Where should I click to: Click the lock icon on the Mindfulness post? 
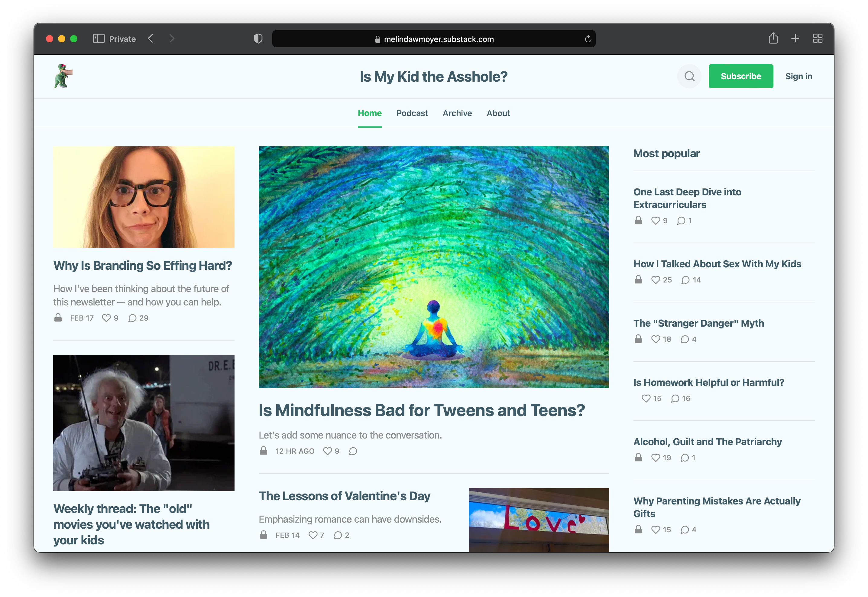(x=263, y=451)
